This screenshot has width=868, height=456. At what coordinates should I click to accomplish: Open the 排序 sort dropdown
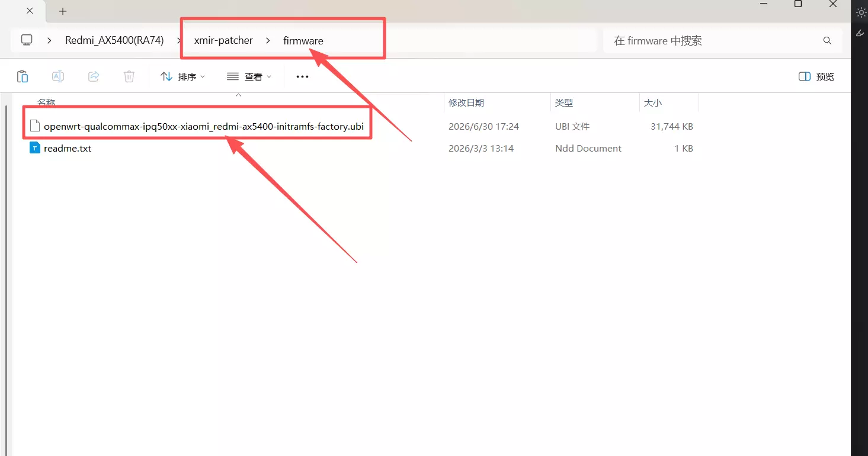[x=183, y=76]
